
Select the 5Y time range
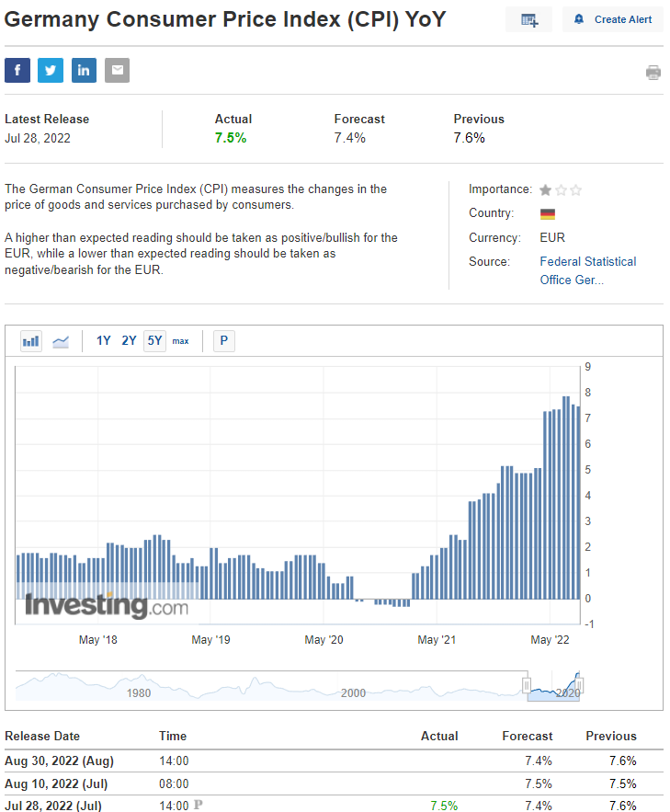[x=154, y=341]
